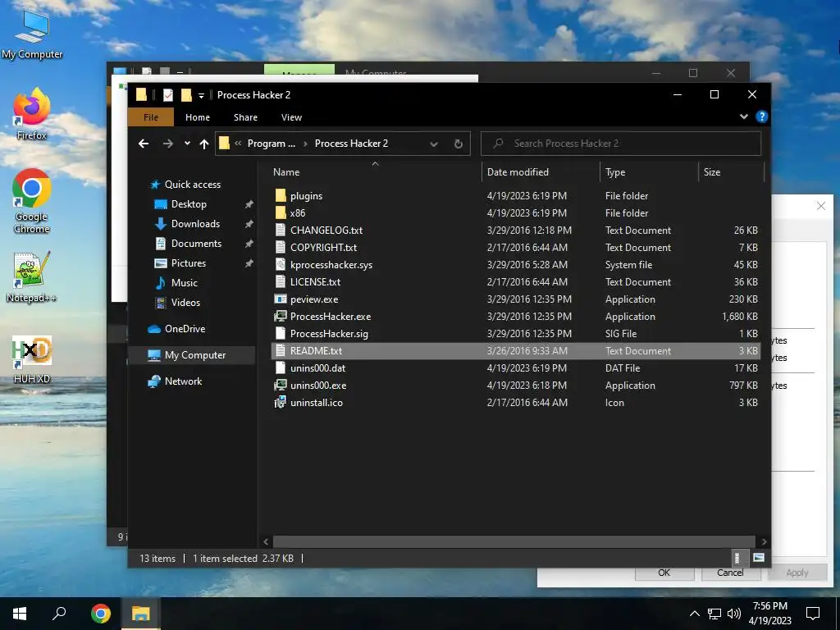Viewport: 840px width, 630px height.
Task: Open Documents in navigation pane
Action: (x=196, y=243)
